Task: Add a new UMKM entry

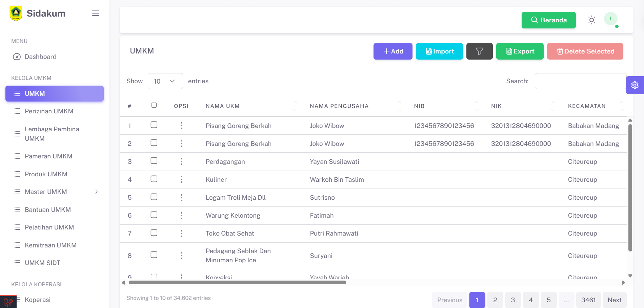Action: pos(393,51)
